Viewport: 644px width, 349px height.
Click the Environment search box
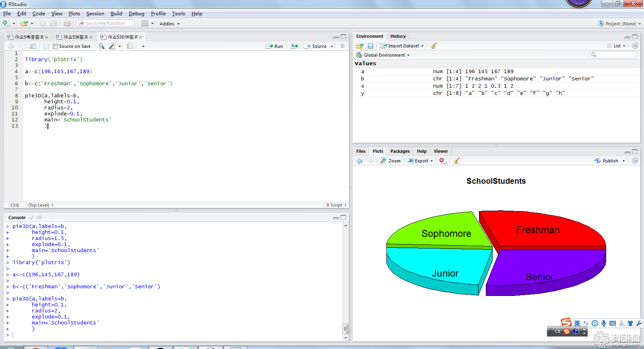tap(613, 55)
